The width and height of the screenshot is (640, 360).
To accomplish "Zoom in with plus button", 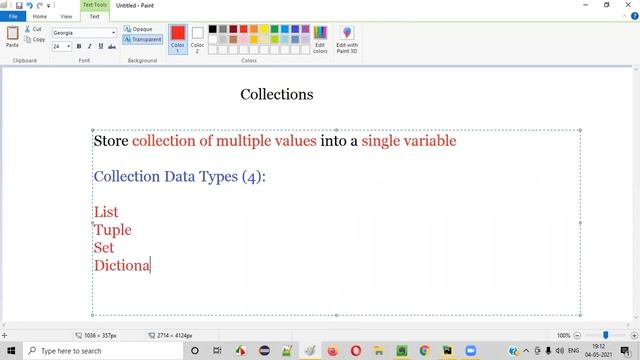I will 634,336.
